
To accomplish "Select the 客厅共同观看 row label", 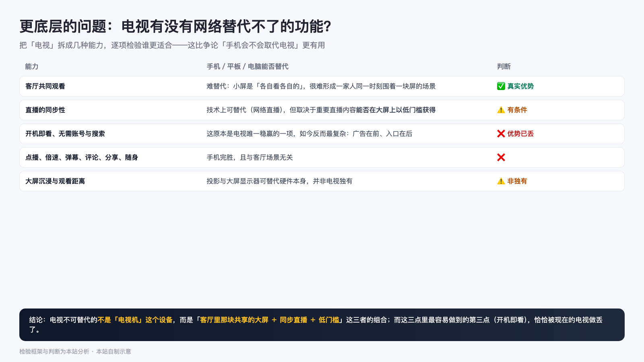I will click(x=45, y=86).
